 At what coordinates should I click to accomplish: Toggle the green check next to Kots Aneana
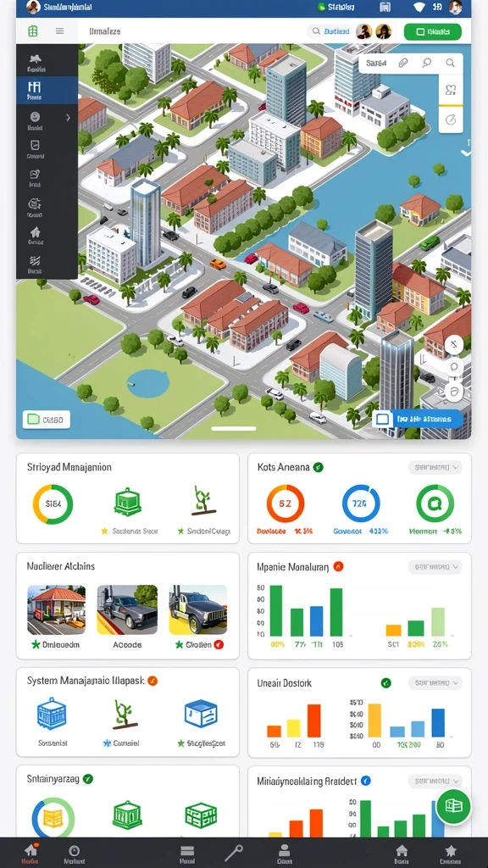(319, 467)
